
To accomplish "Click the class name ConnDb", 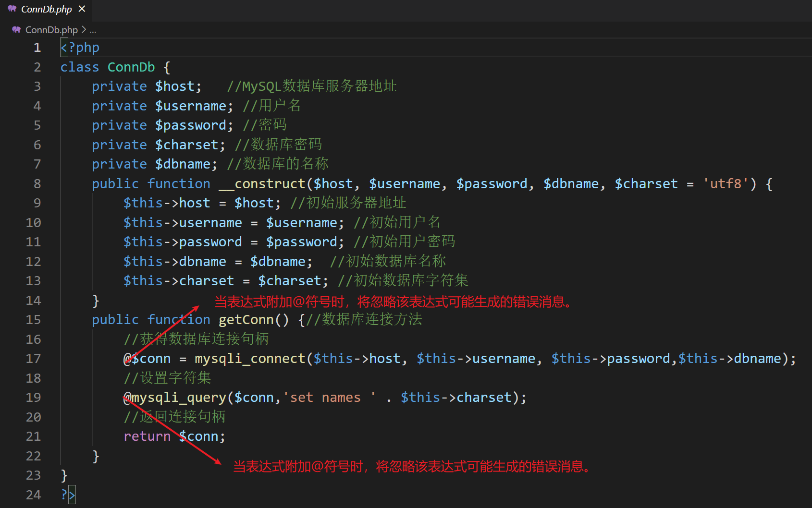I will 131,67.
